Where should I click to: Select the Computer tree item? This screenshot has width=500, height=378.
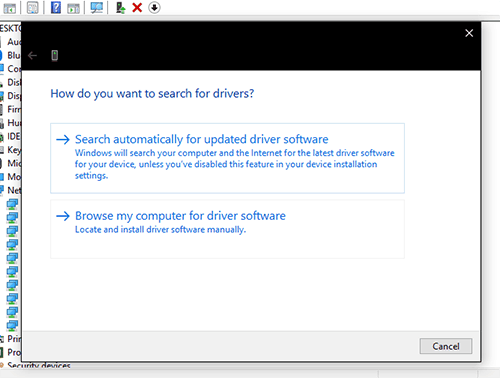pyautogui.click(x=11, y=69)
